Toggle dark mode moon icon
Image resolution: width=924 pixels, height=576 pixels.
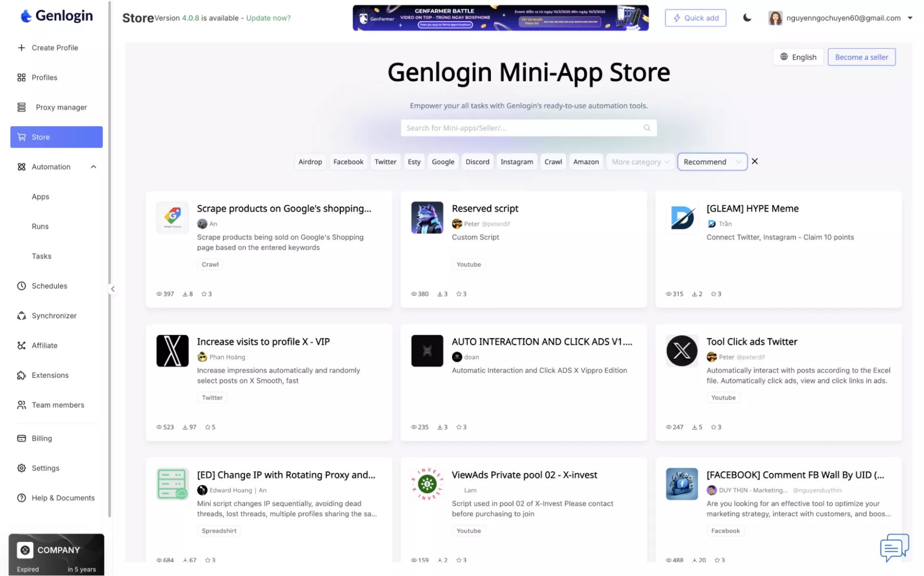point(747,18)
